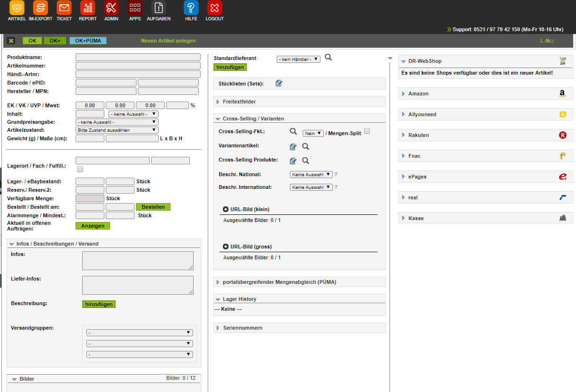576x392 pixels.
Task: Open the REPORT chart icon
Action: click(88, 8)
